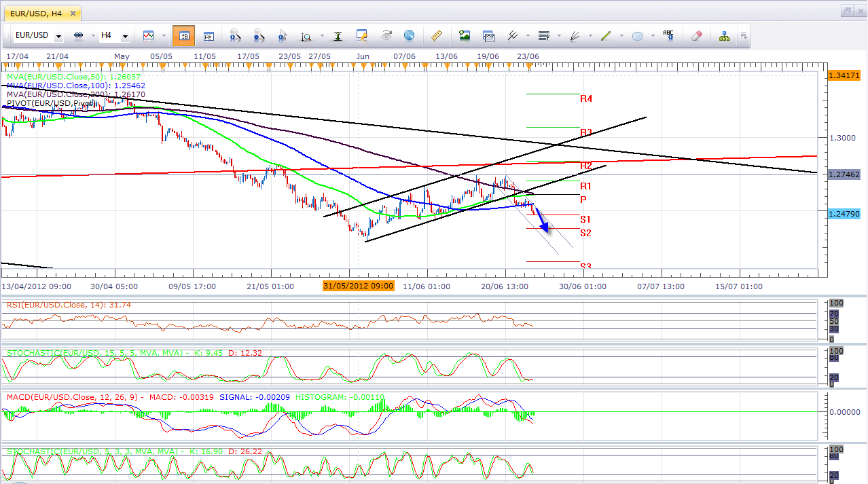Click the 1.27462 price marker on axis

click(x=844, y=174)
